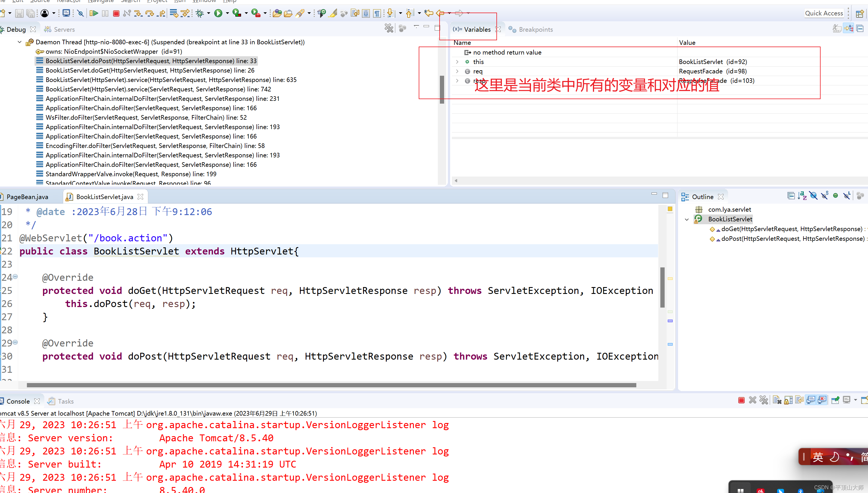Sort Outline members alphabetically

click(802, 196)
